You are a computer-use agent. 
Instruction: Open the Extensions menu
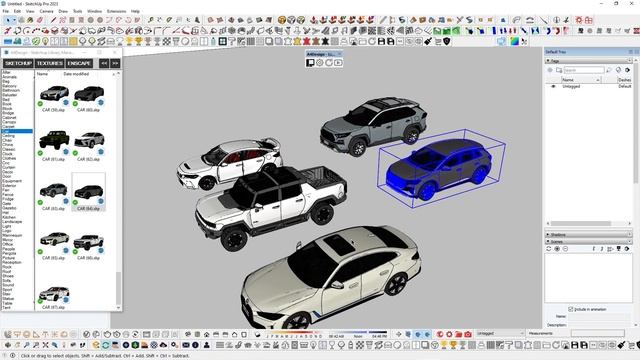[116, 11]
